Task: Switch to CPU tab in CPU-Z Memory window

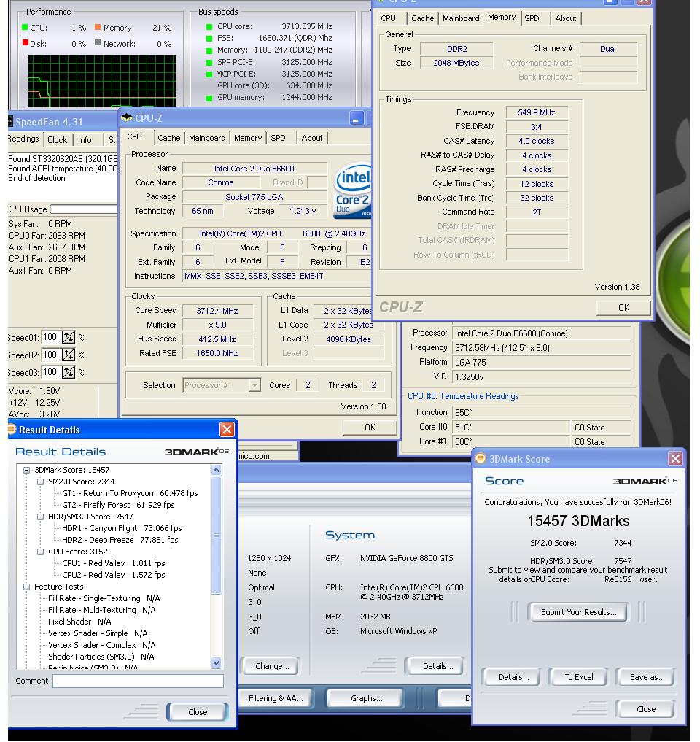Action: coord(389,18)
